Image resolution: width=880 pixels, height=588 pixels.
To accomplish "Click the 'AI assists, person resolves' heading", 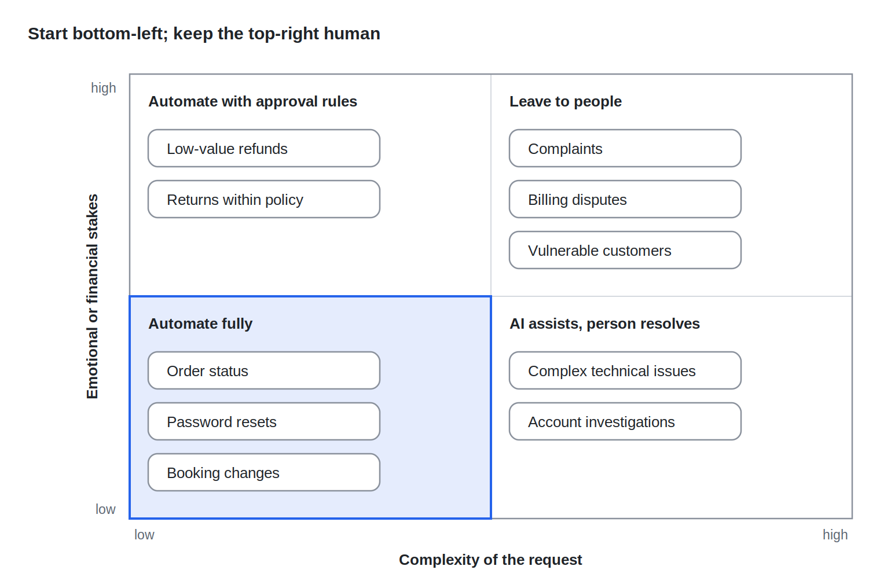I will click(605, 324).
